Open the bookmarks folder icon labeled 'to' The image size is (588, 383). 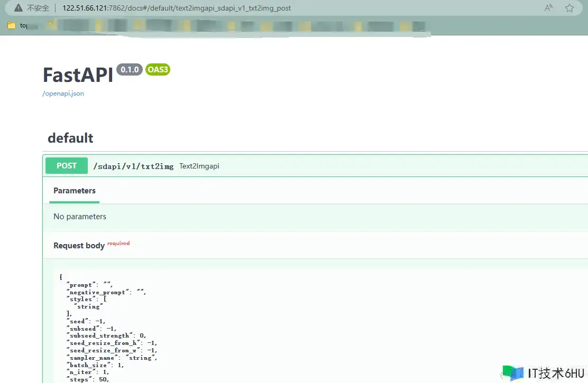tap(12, 25)
